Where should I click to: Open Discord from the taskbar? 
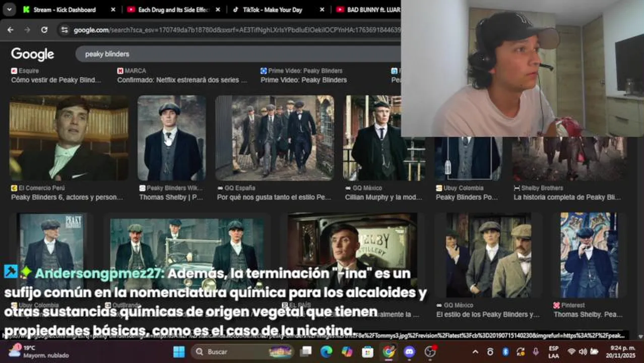409,351
